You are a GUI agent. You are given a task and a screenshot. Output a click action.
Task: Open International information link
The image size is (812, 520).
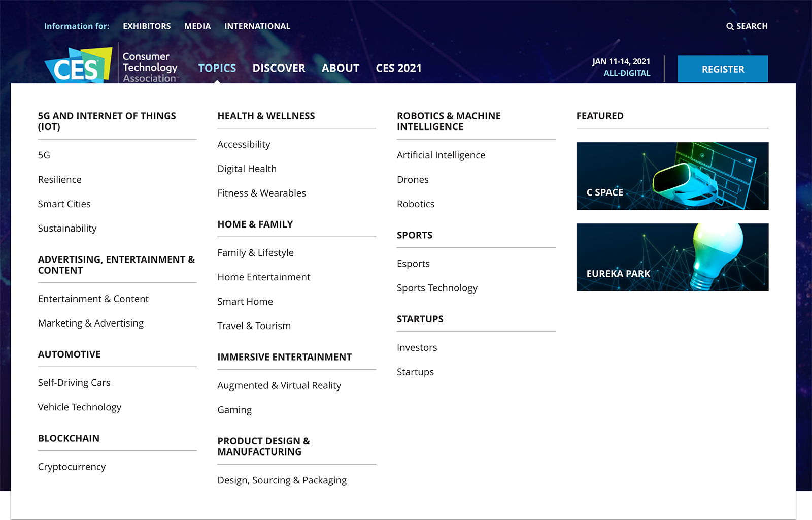click(257, 26)
